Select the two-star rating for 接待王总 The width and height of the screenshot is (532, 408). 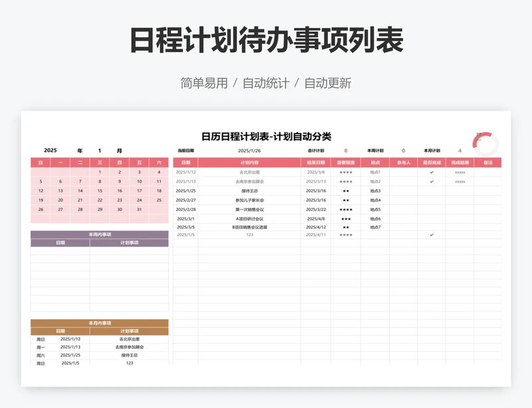pos(346,190)
